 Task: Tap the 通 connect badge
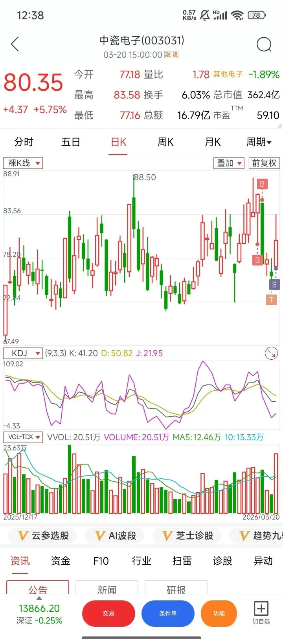tap(175, 55)
